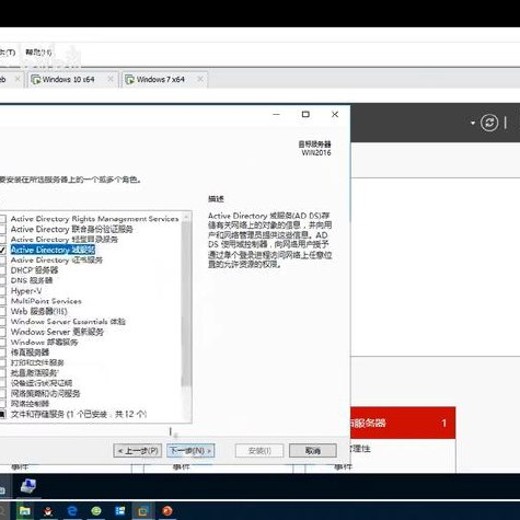Uncheck the Active Directory 域服务 checkbox
Image resolution: width=520 pixels, height=520 pixels.
click(x=2, y=250)
